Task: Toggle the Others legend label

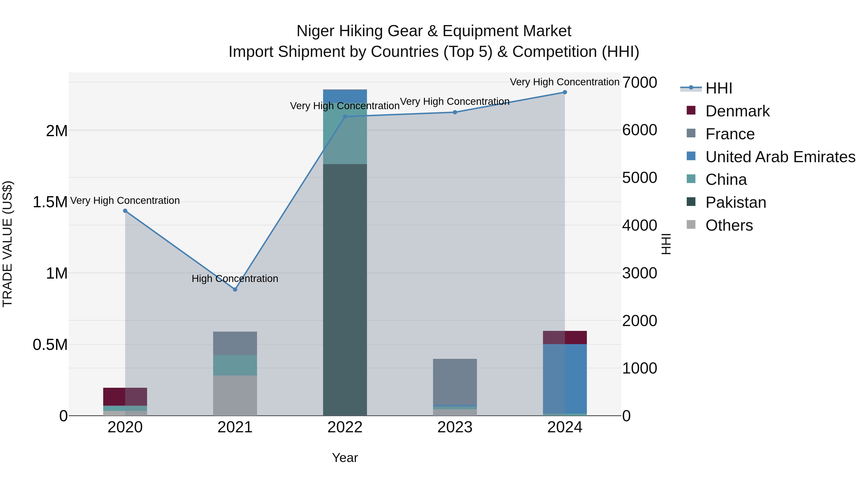Action: click(729, 225)
